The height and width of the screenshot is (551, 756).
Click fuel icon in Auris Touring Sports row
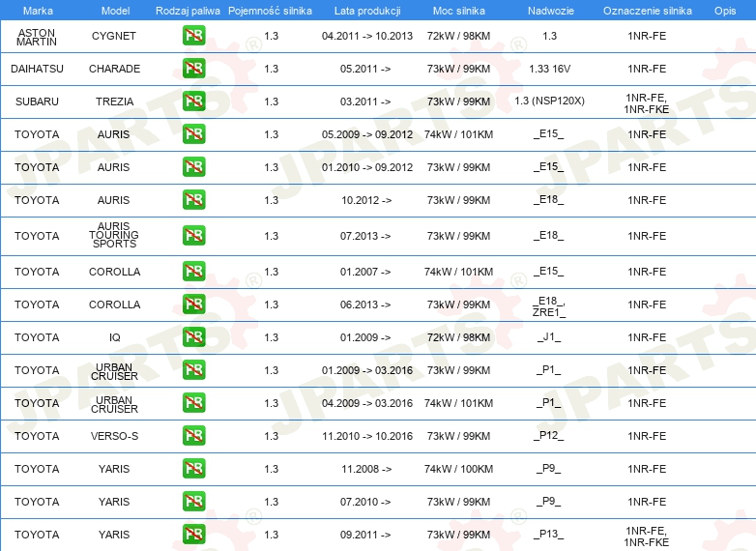pos(193,236)
